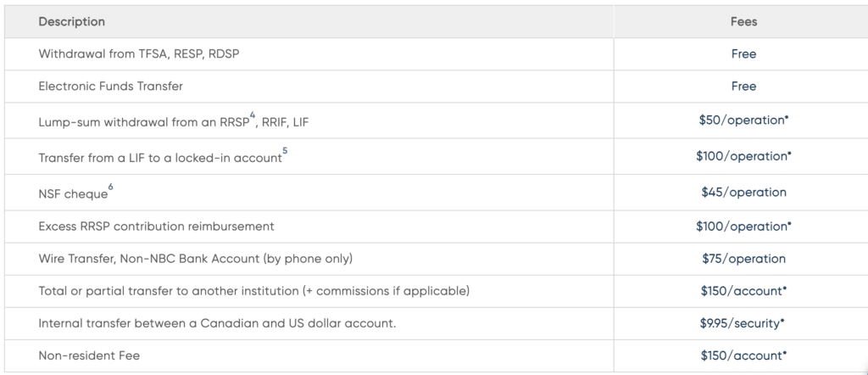Screen dimensions: 868x375
Task: Select the Electronic Funds Transfer row text
Action: (x=111, y=87)
